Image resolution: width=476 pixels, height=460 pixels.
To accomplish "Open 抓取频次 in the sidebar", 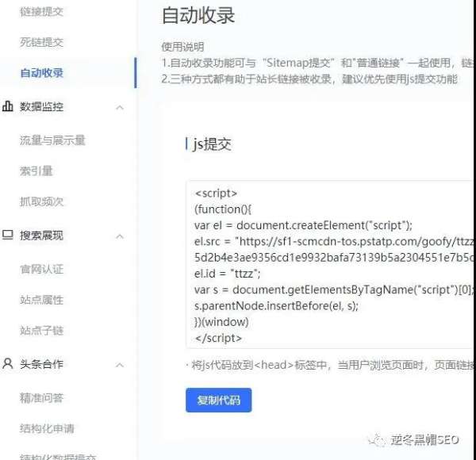I will tap(41, 201).
